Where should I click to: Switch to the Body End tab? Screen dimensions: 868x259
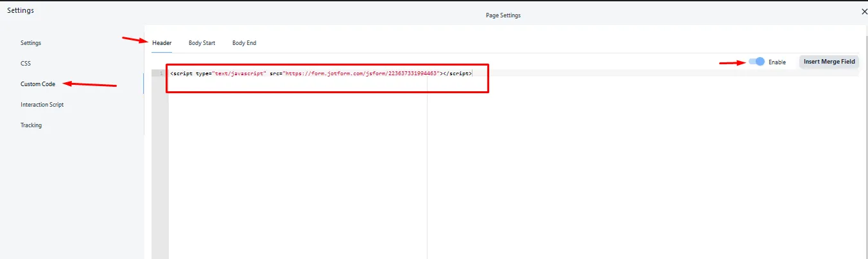244,43
